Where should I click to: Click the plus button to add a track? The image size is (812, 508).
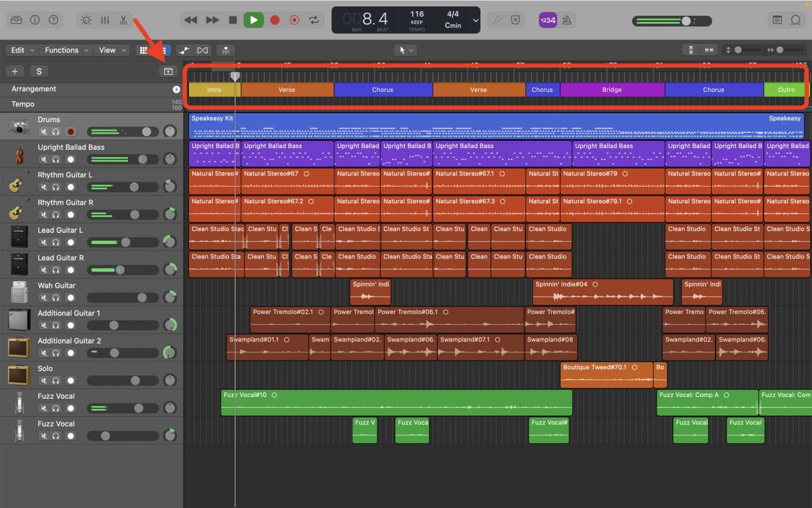(15, 71)
